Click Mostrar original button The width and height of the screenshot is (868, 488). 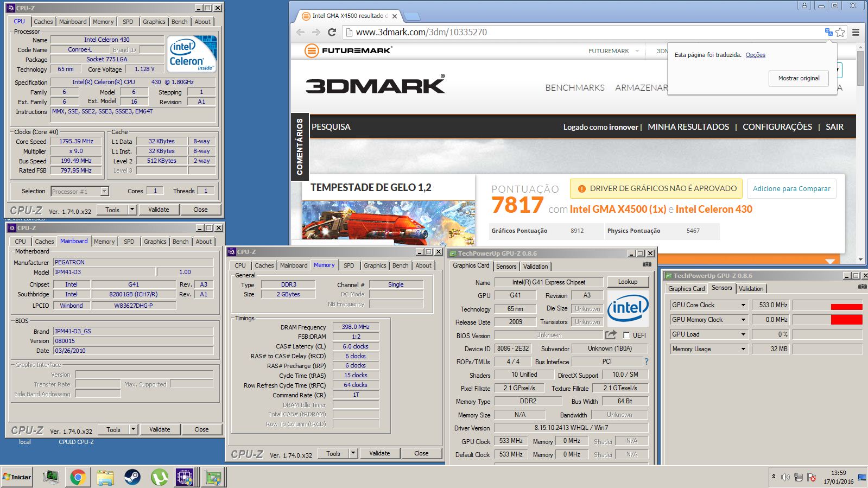coord(799,78)
